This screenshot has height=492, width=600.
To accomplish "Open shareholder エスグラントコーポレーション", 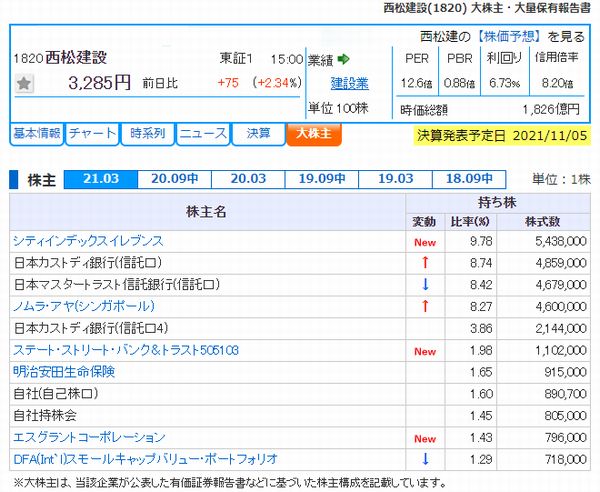I will 89,437.
